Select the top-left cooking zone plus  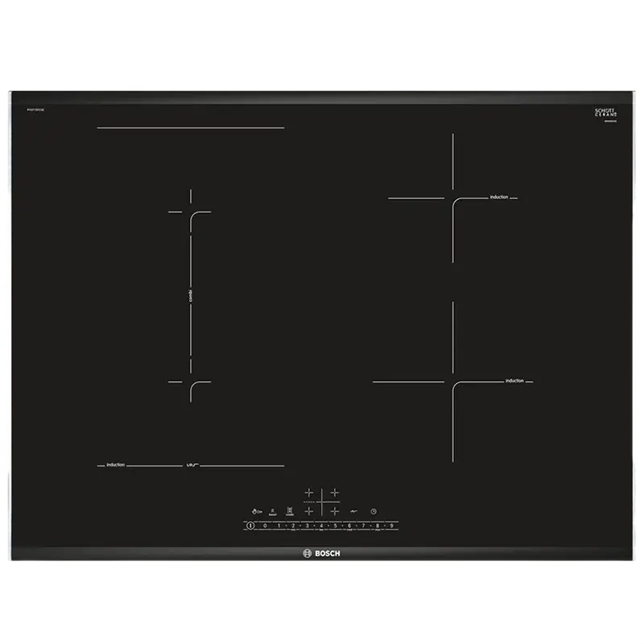308,493
